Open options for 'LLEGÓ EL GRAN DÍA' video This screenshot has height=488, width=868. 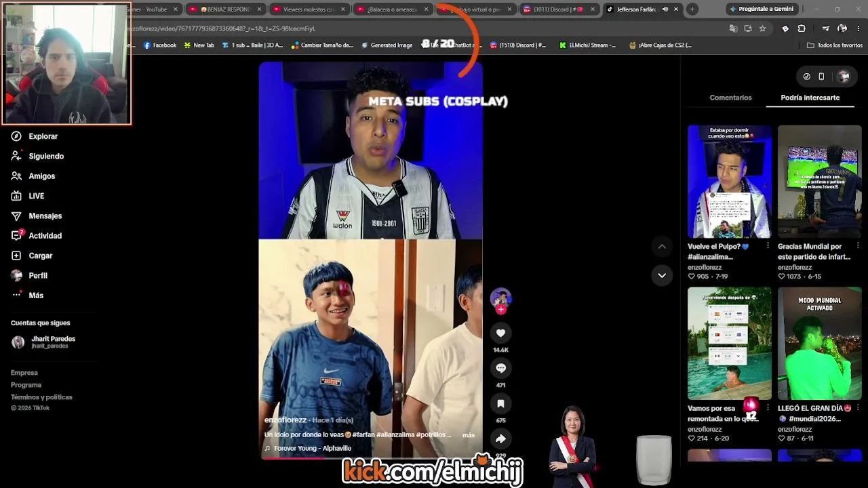pos(858,407)
